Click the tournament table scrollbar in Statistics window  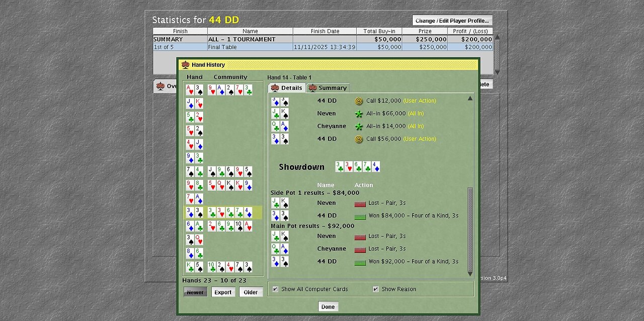(497, 54)
